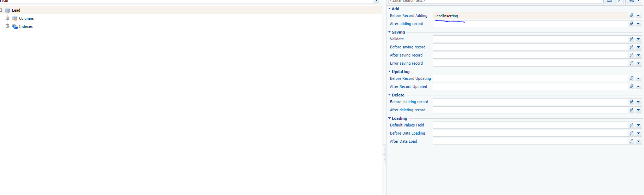This screenshot has width=644, height=195.
Task: Collapse the Lead root node
Action: pos(1,10)
